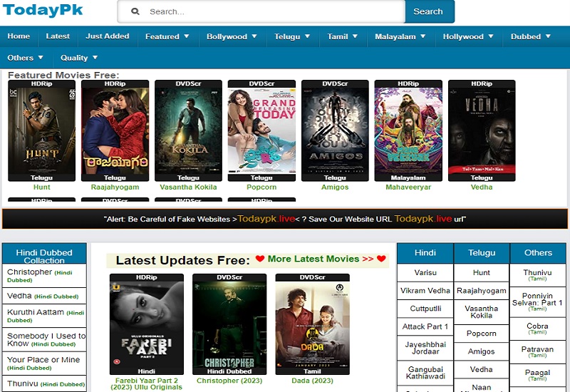Click Farebi Yaar Part 2 (2023) title link
The width and height of the screenshot is (570, 392).
coord(147,383)
